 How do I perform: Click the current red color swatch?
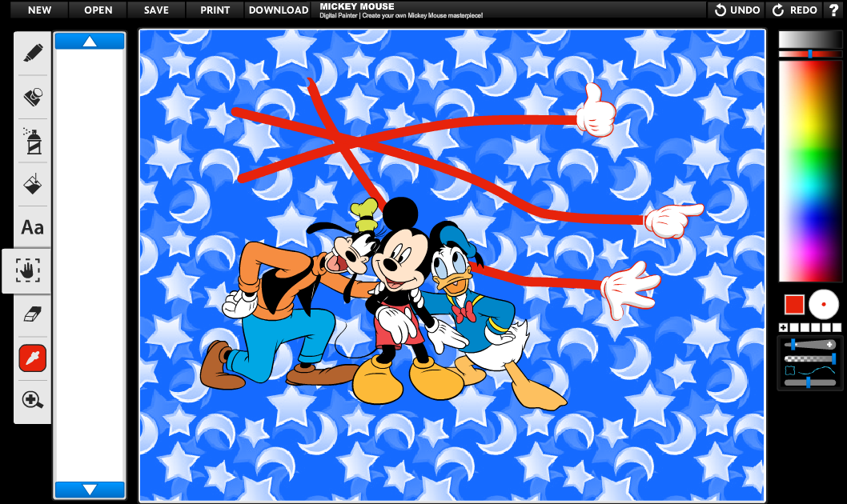coord(794,304)
